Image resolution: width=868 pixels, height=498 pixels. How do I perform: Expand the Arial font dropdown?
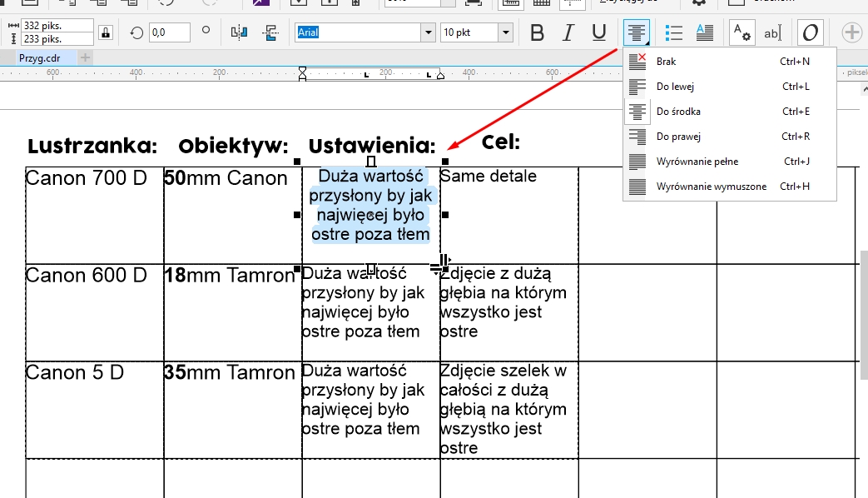[428, 33]
